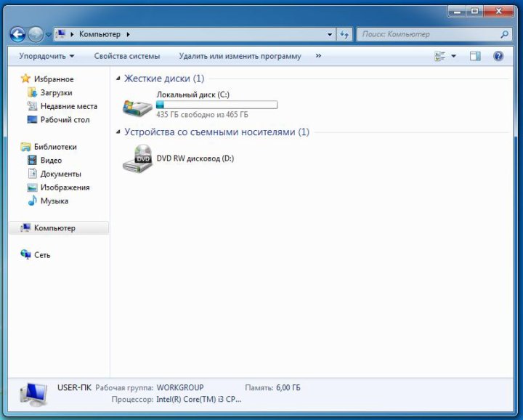Expand the Упорядочить dropdown menu
Viewport: 523px width, 420px height.
click(46, 56)
